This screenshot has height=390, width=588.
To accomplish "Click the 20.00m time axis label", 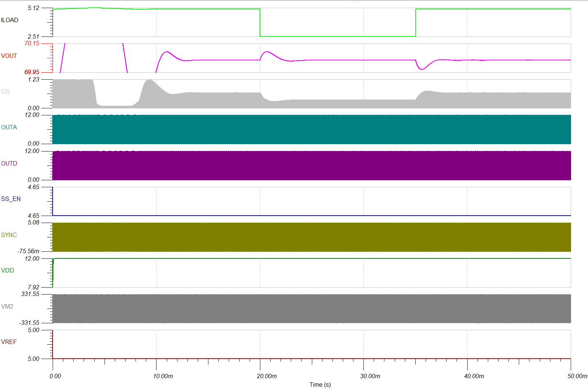I will (x=267, y=376).
